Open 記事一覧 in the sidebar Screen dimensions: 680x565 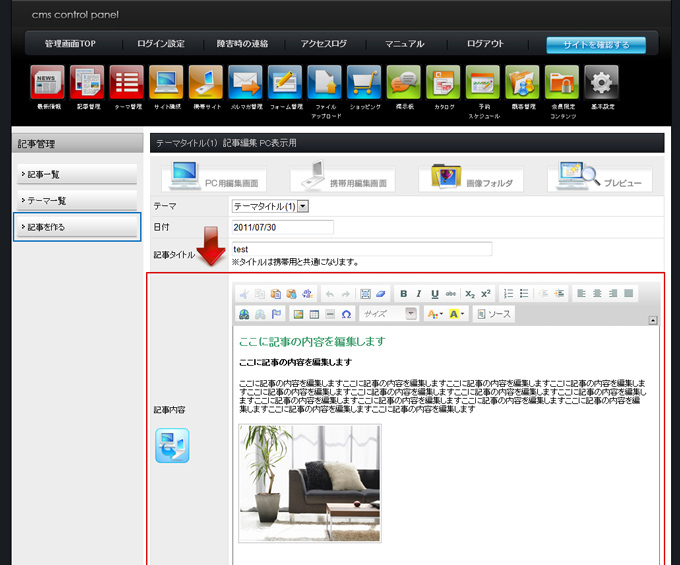coord(77,174)
